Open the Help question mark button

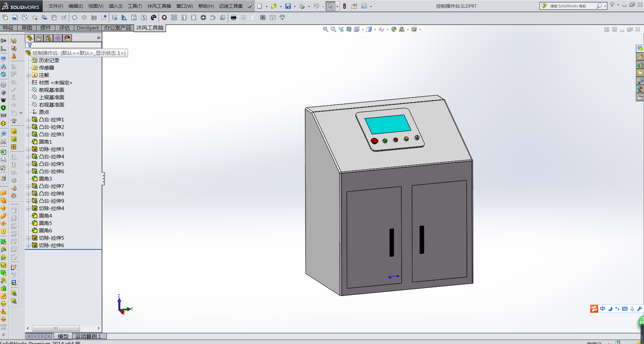pyautogui.click(x=612, y=5)
